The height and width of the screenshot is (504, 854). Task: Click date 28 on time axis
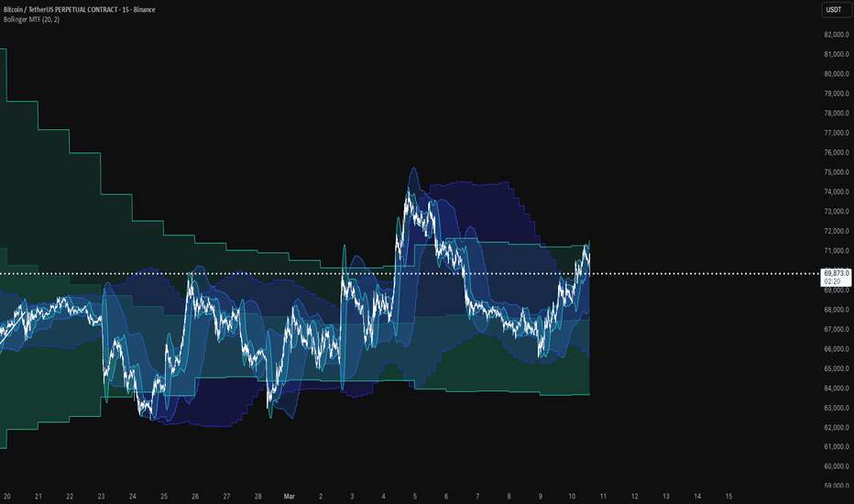[258, 497]
